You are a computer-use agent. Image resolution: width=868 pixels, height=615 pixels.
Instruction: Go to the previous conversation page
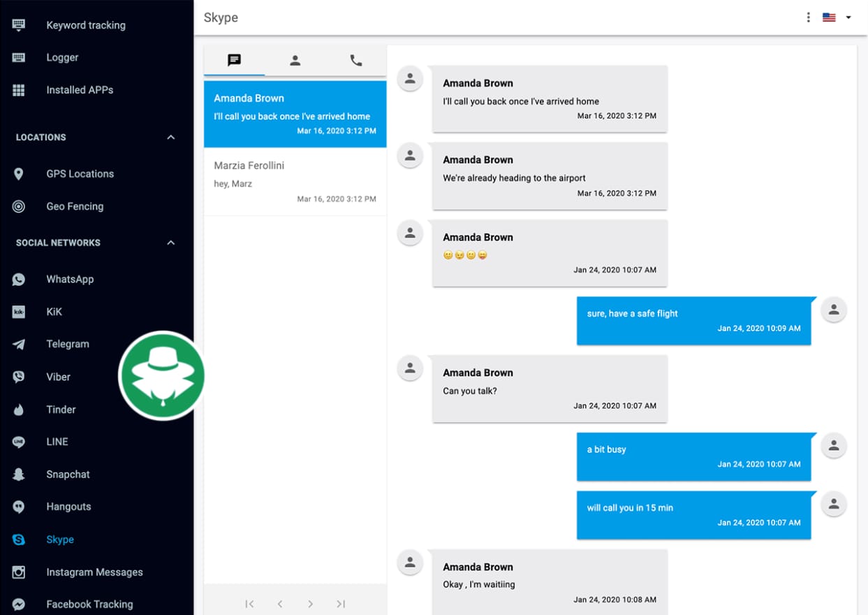(x=280, y=604)
